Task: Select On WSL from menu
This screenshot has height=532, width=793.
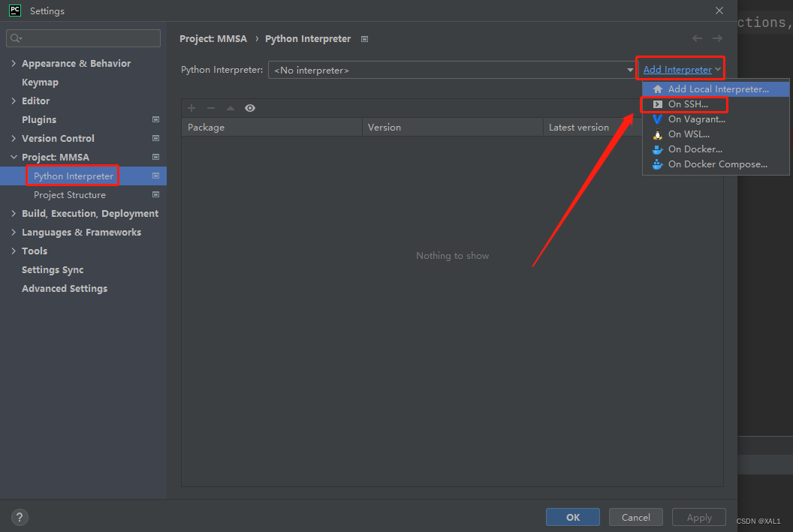Action: click(x=716, y=134)
